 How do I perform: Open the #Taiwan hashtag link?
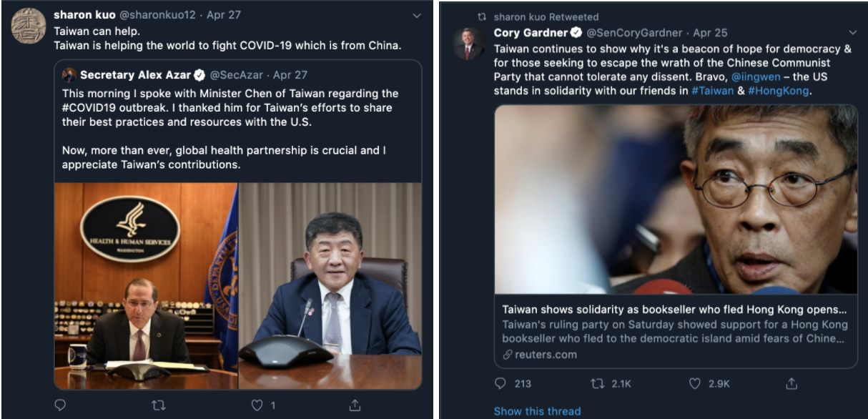712,91
